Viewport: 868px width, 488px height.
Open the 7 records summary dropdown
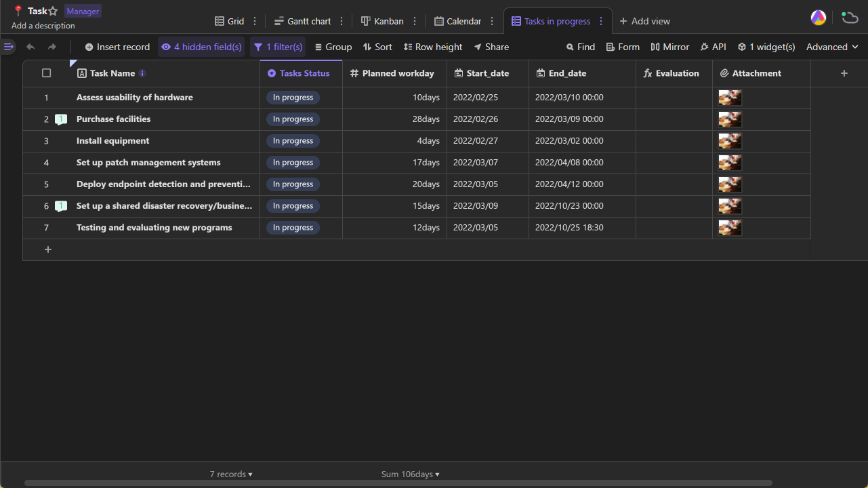click(x=231, y=474)
